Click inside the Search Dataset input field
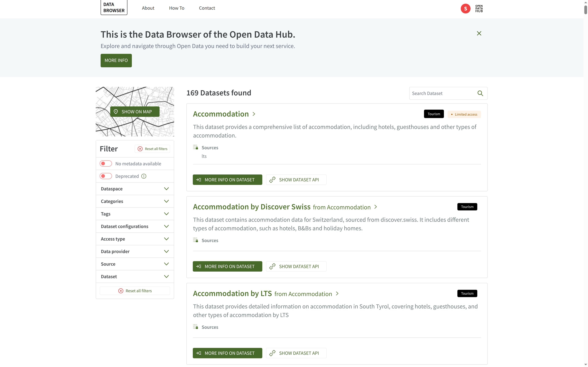 coord(437,93)
